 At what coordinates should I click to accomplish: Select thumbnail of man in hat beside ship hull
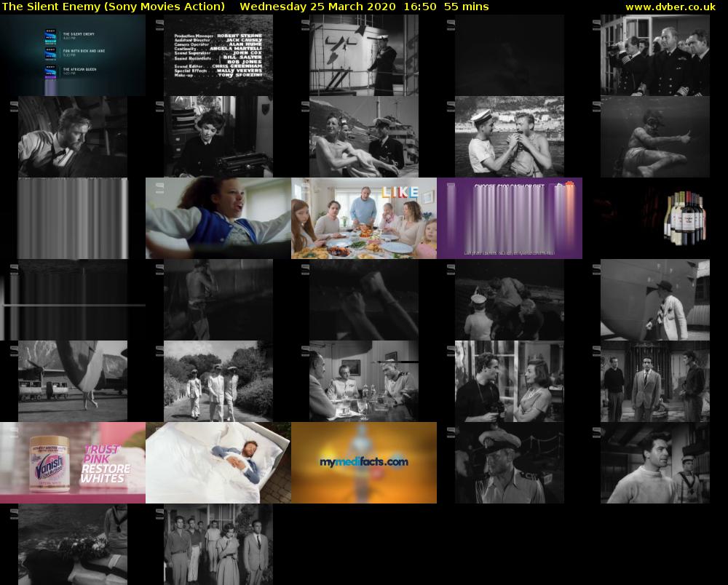point(655,300)
